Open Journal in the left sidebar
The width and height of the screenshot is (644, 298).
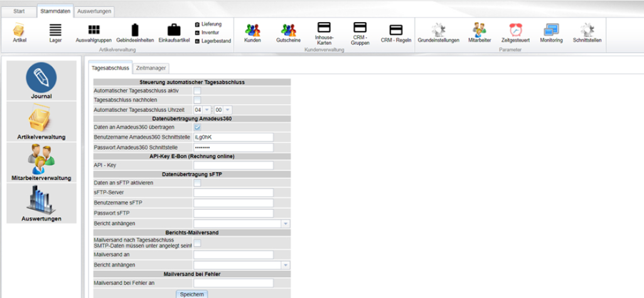41,80
